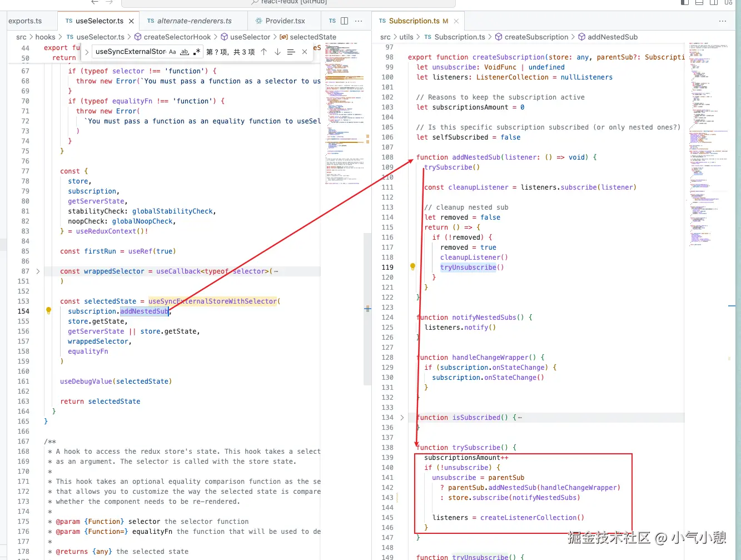This screenshot has height=560, width=741.
Task: Open the selectedState breadcrumb dropdown
Action: (307, 37)
